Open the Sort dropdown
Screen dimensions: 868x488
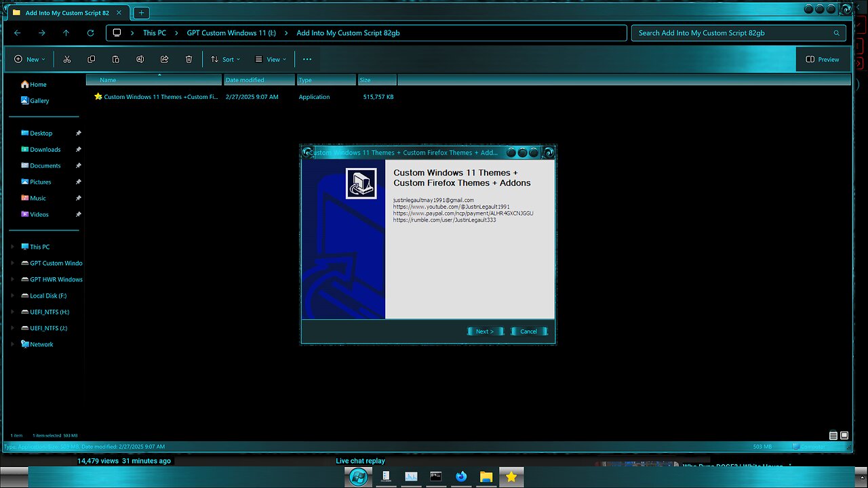coord(225,60)
